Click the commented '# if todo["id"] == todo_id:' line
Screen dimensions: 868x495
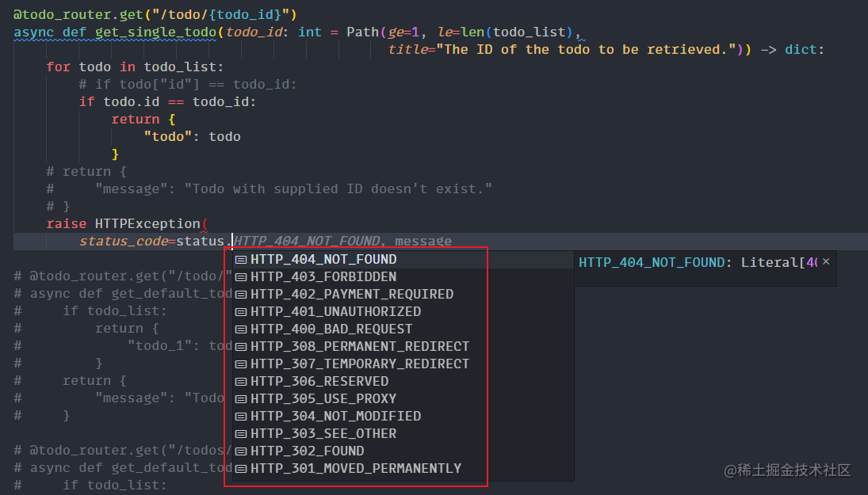188,85
